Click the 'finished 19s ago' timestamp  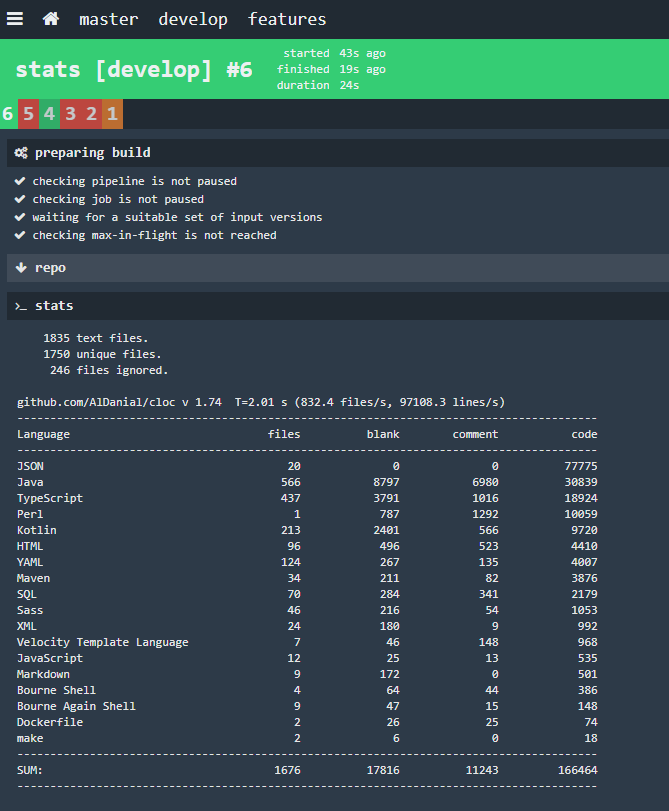(x=331, y=69)
